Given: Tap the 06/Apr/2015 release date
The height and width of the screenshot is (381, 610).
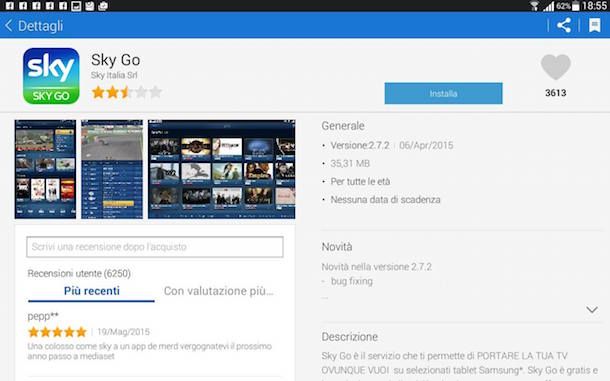Looking at the screenshot, I should tap(426, 146).
